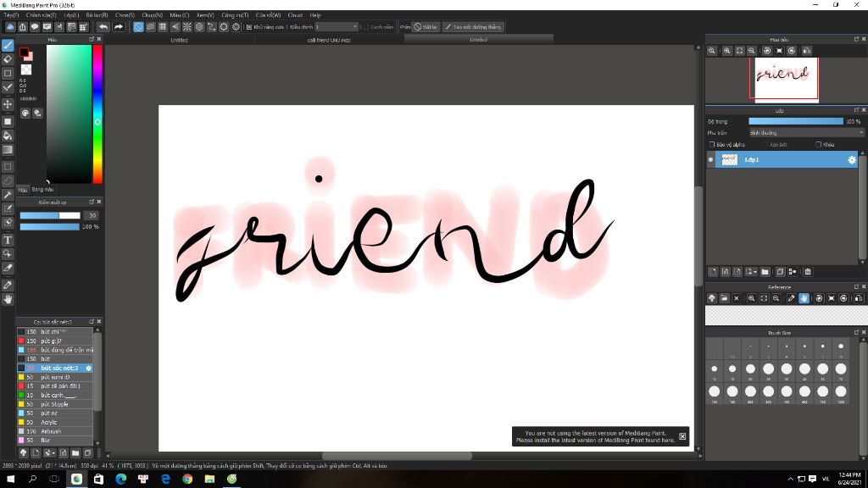Select the Hand pan tool
Screen dimensions: 868x488
click(x=8, y=299)
